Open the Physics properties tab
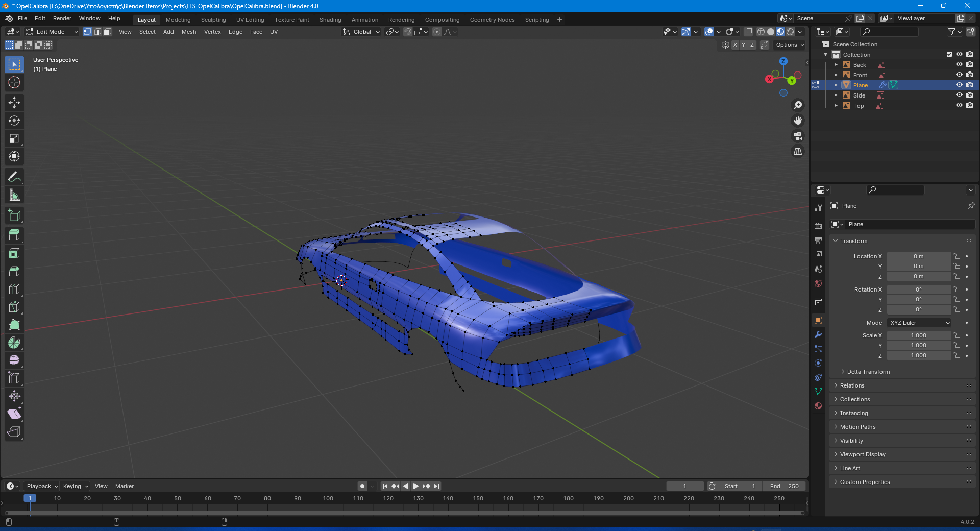Viewport: 980px width, 531px height. point(818,363)
